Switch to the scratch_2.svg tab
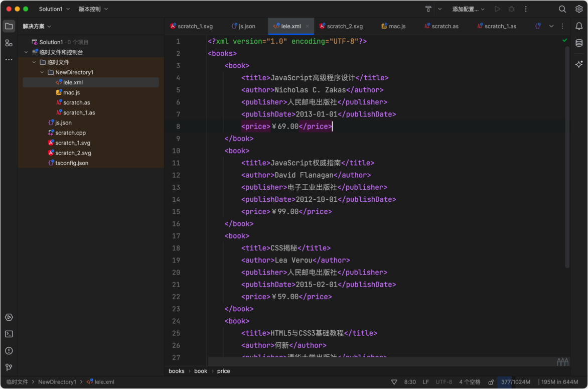 (341, 26)
